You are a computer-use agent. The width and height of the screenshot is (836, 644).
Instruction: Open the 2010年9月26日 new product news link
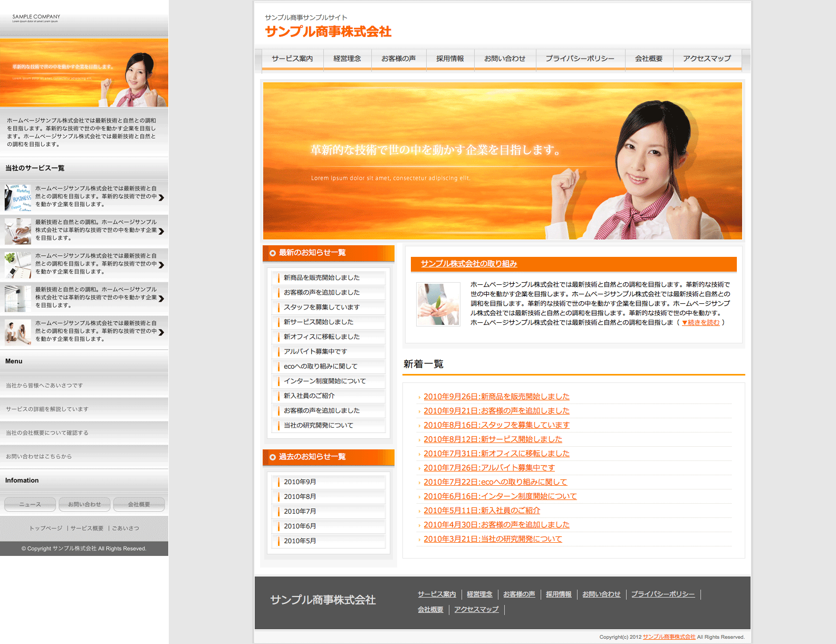pyautogui.click(x=496, y=397)
